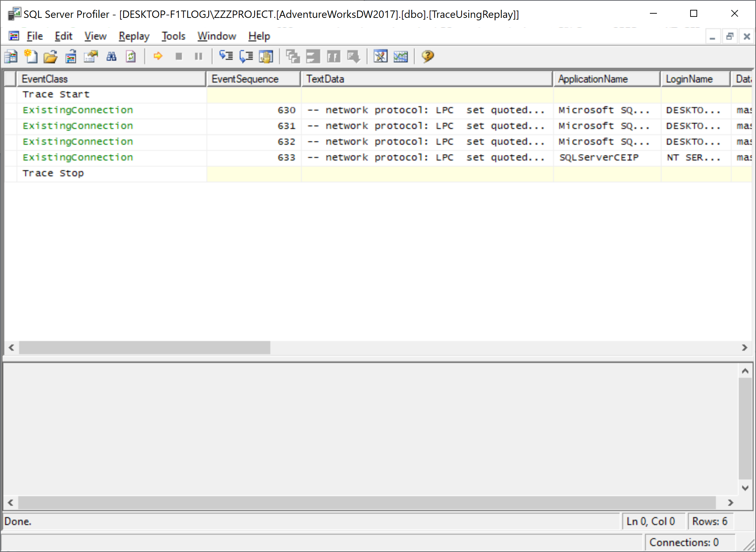The height and width of the screenshot is (552, 756).
Task: Select the ExistingConnection row with sequence 632
Action: [78, 142]
